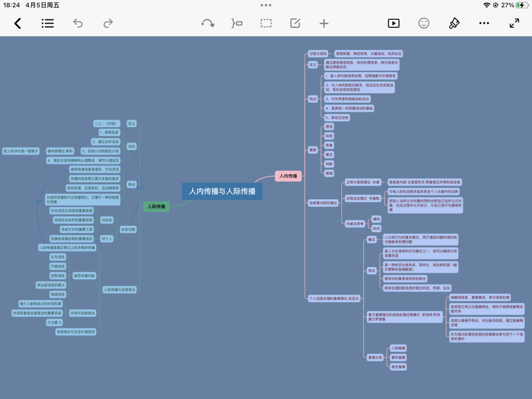532x399 pixels.
Task: Select the 人物基模 leaf node
Action: tap(398, 348)
